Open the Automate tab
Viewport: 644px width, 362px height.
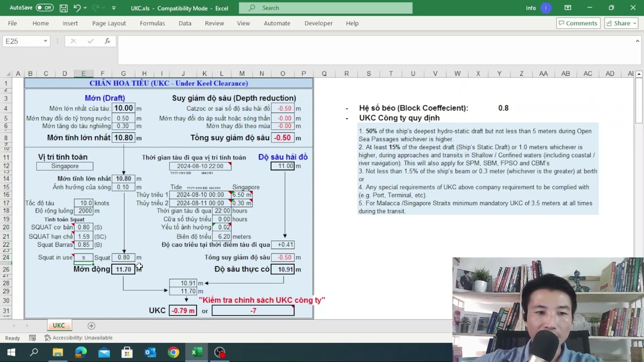click(277, 23)
